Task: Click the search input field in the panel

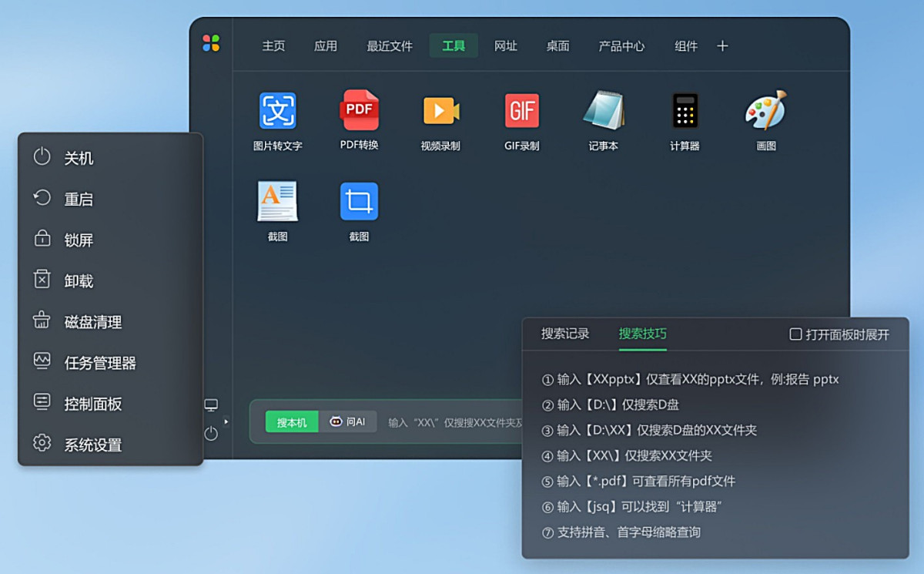Action: click(454, 422)
